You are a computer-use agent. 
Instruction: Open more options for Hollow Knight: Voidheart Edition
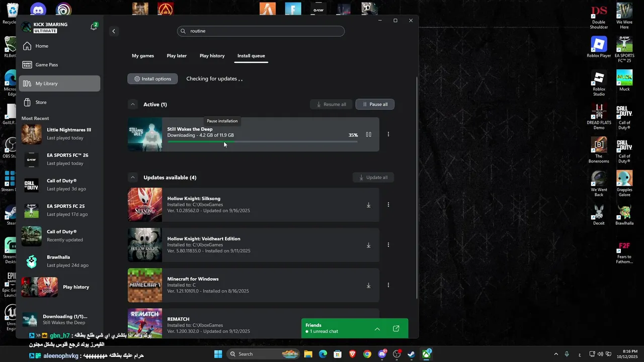(388, 245)
